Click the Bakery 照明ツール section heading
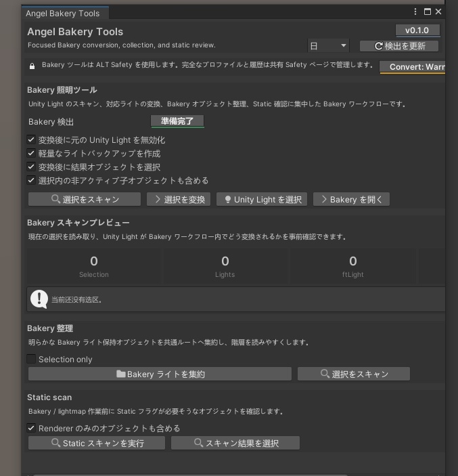The image size is (458, 476). [x=62, y=90]
